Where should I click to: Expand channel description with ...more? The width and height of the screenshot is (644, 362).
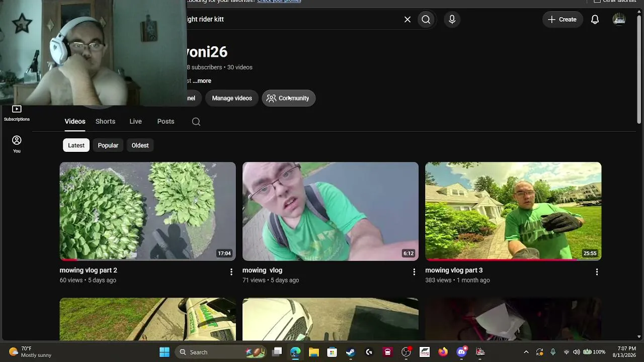(x=202, y=81)
